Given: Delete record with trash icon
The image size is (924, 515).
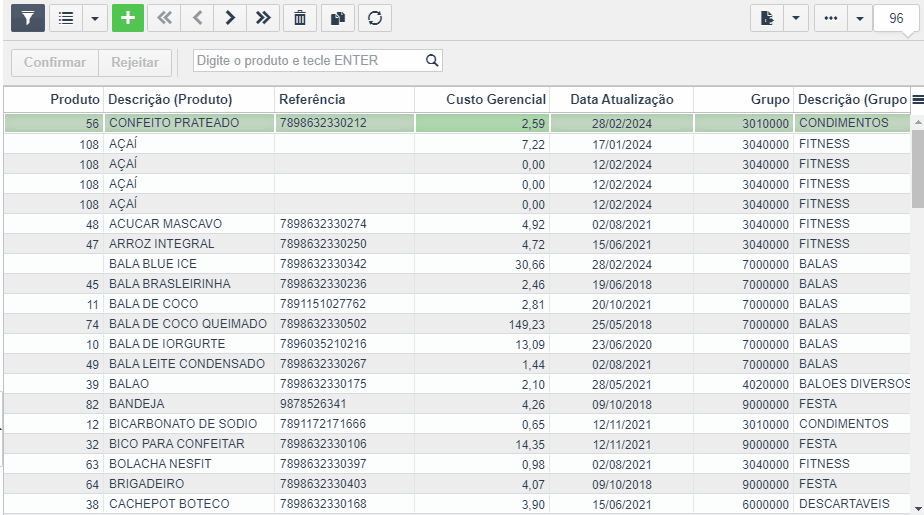Looking at the screenshot, I should pos(300,18).
